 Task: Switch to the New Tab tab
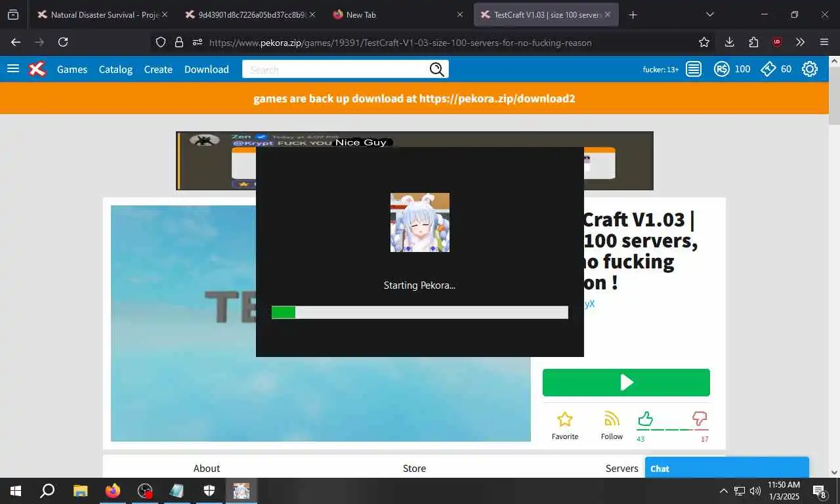pyautogui.click(x=397, y=14)
